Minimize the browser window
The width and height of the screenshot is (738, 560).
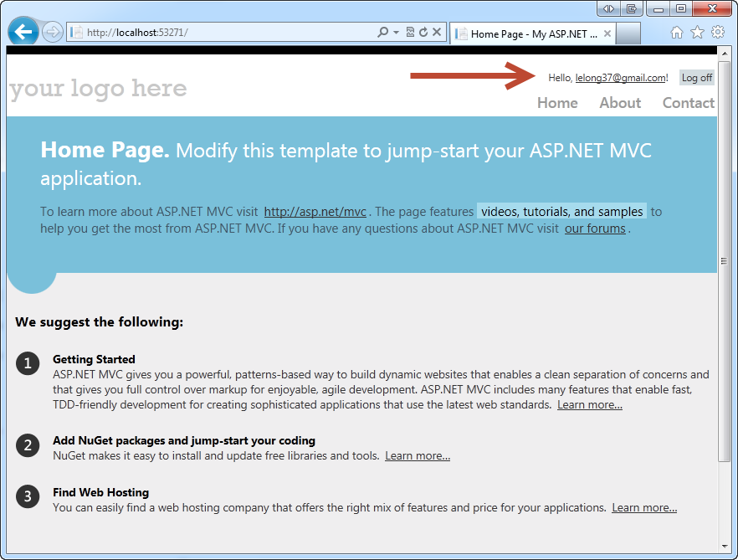click(658, 8)
